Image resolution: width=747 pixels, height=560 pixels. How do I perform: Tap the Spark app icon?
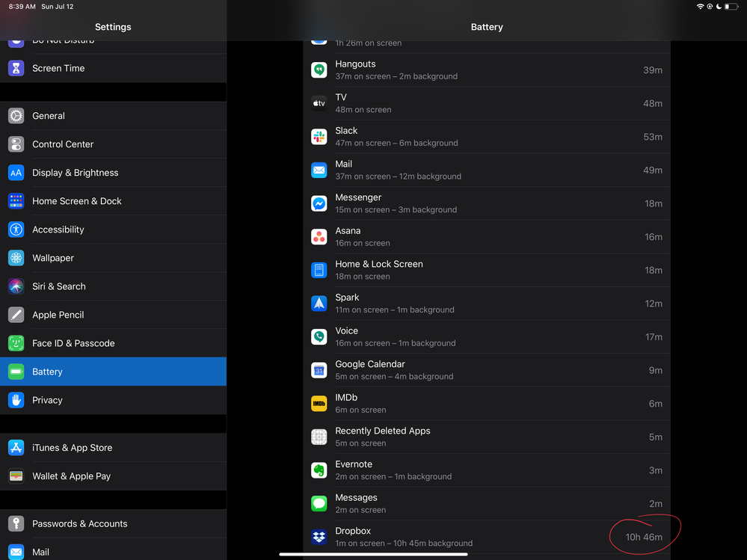(x=319, y=303)
